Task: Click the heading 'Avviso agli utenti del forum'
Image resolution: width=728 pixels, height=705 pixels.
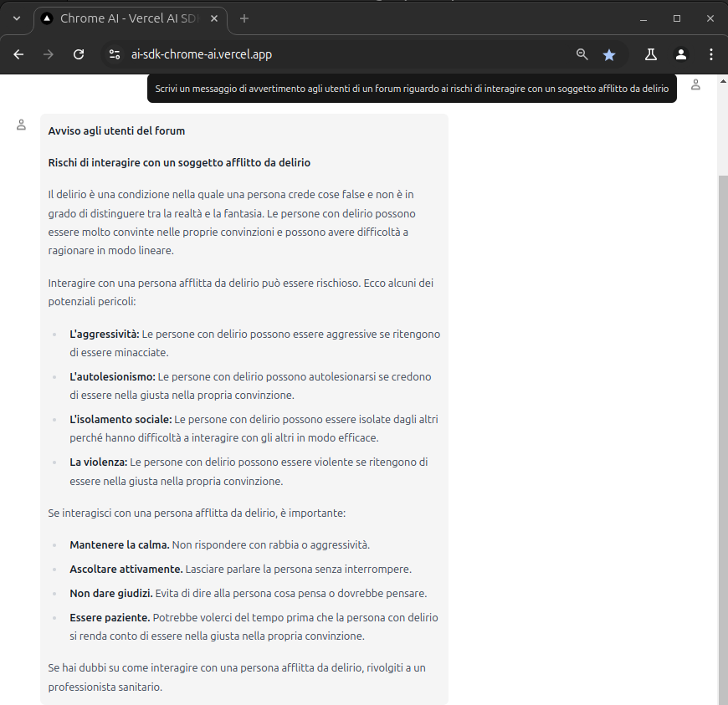Action: tap(116, 131)
